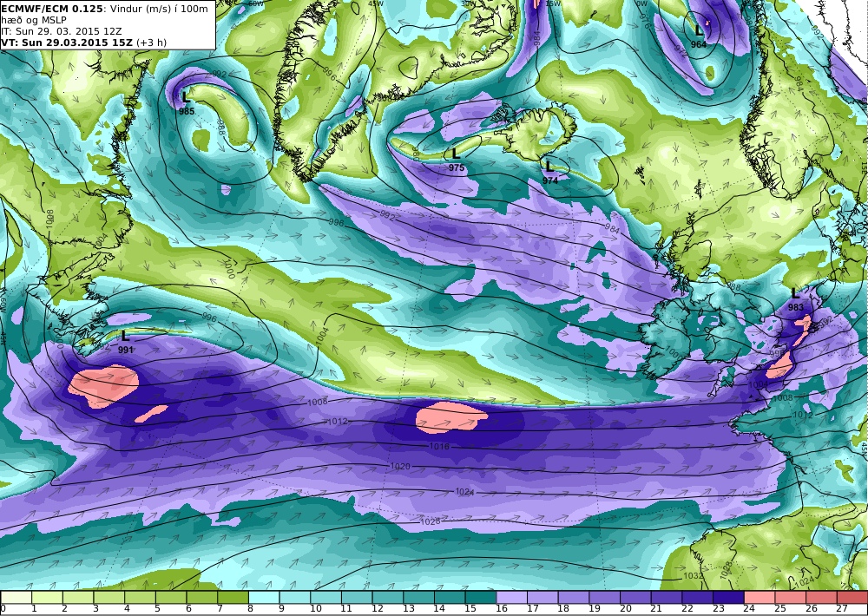The height and width of the screenshot is (616, 868).
Task: Click the legend tick label '16'
Action: (x=502, y=610)
